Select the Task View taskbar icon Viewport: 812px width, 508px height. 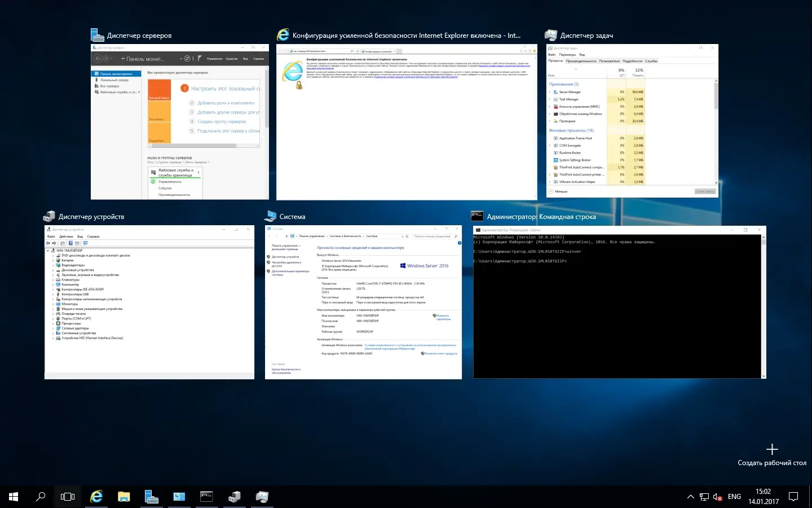(67, 496)
